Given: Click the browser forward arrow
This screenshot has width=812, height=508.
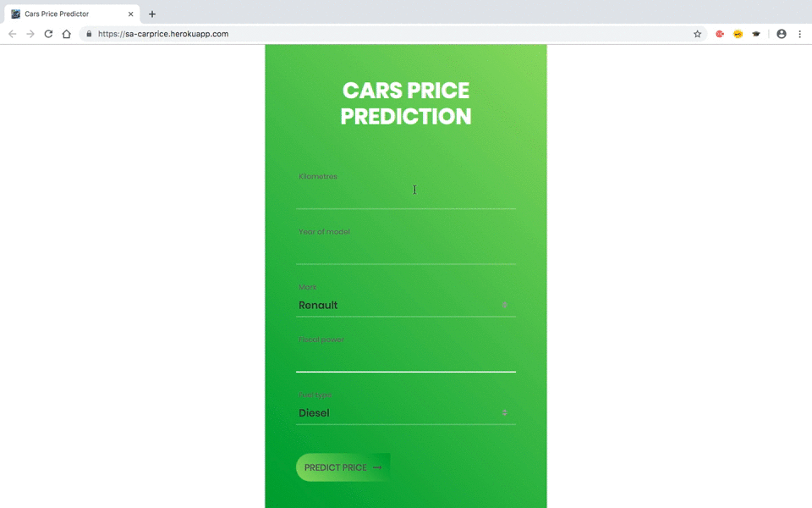Looking at the screenshot, I should tap(30, 34).
